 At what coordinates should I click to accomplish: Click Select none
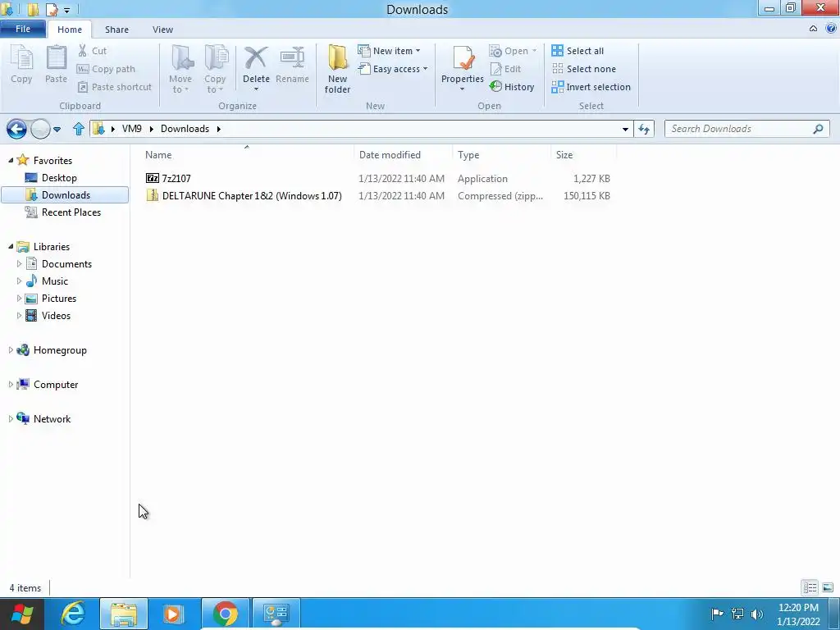tap(584, 69)
